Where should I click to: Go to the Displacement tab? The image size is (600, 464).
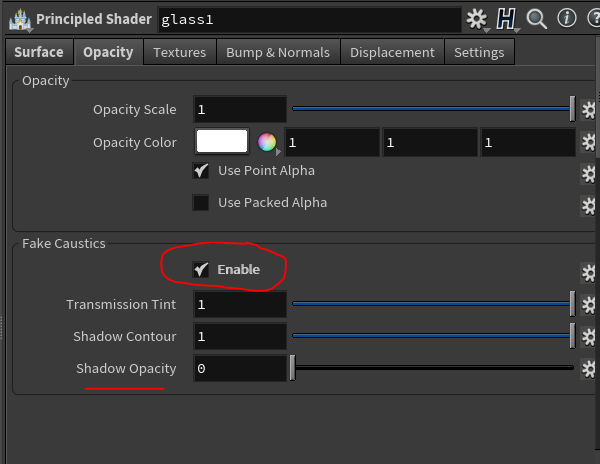(392, 52)
